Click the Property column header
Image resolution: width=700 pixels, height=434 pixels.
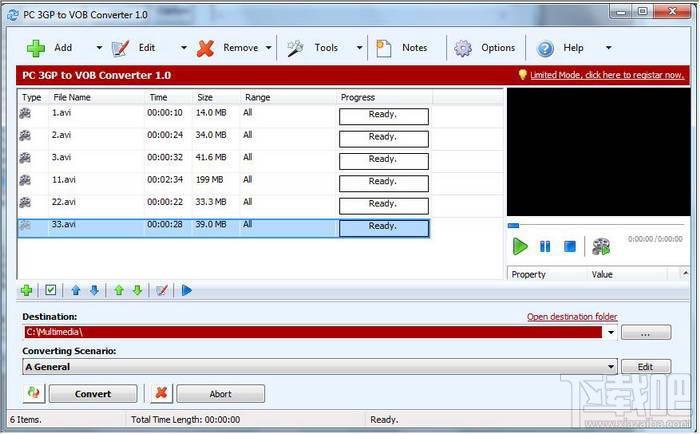click(x=547, y=274)
